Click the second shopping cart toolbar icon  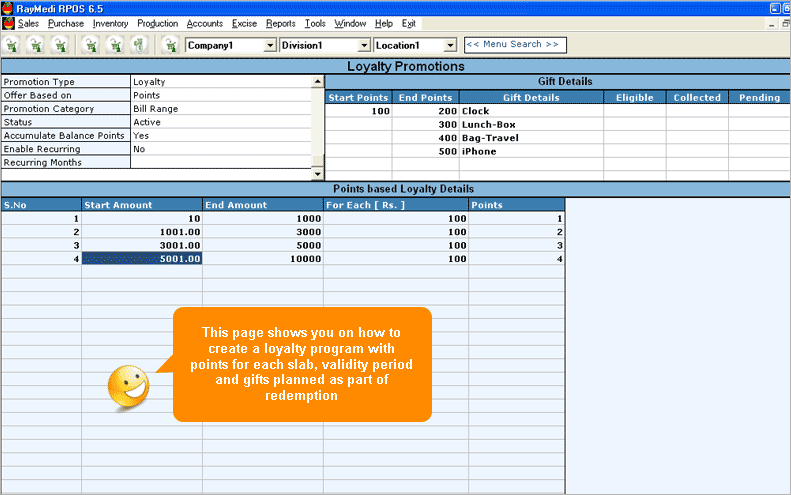36,45
